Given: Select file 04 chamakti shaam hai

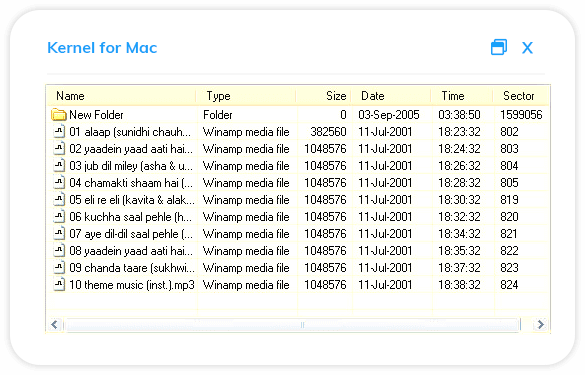Looking at the screenshot, I should point(131,183).
